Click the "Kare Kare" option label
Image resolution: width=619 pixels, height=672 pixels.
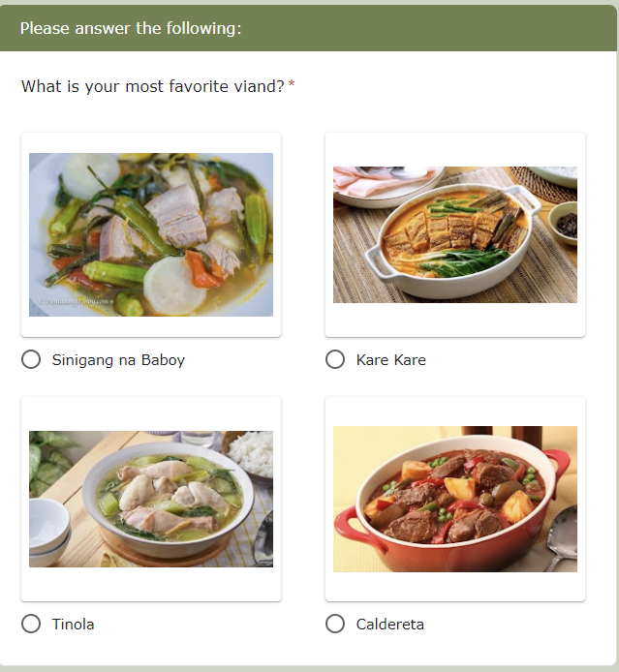(x=390, y=360)
